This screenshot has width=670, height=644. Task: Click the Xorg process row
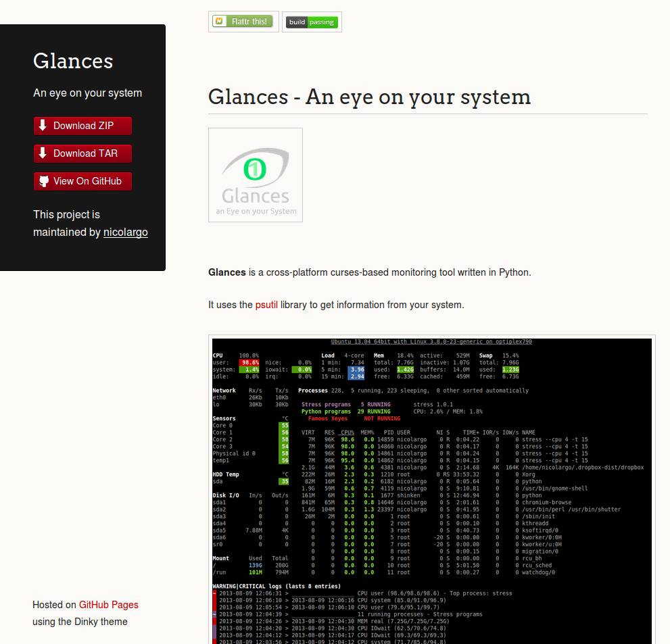pyautogui.click(x=418, y=474)
